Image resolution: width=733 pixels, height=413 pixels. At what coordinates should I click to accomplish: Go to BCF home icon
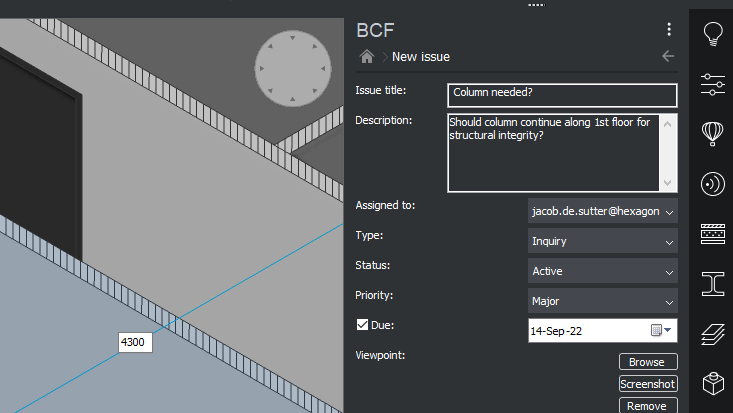(x=367, y=57)
